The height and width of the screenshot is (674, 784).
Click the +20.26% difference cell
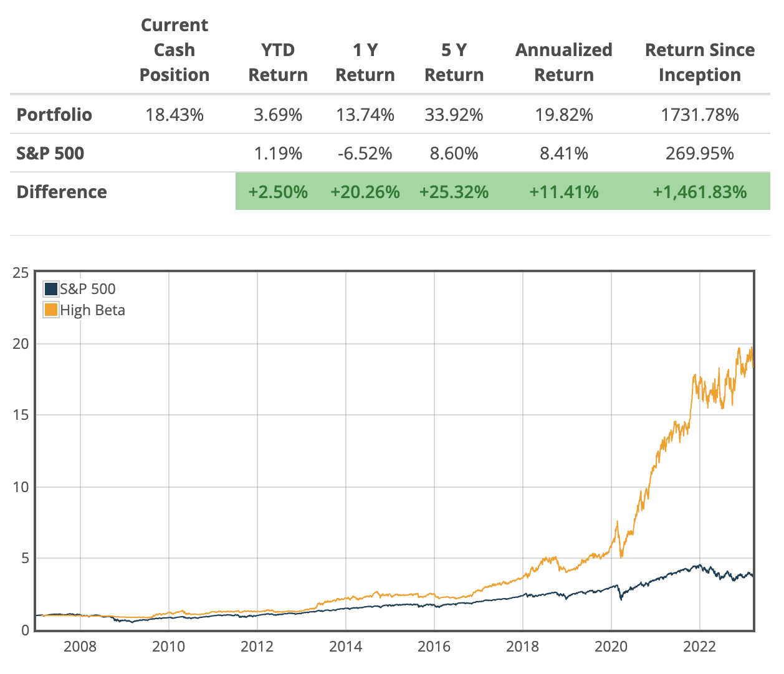tap(365, 192)
